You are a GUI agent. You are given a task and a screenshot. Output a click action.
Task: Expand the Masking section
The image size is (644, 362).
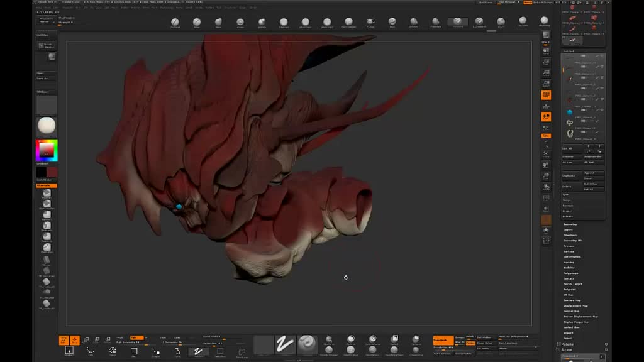tap(569, 262)
